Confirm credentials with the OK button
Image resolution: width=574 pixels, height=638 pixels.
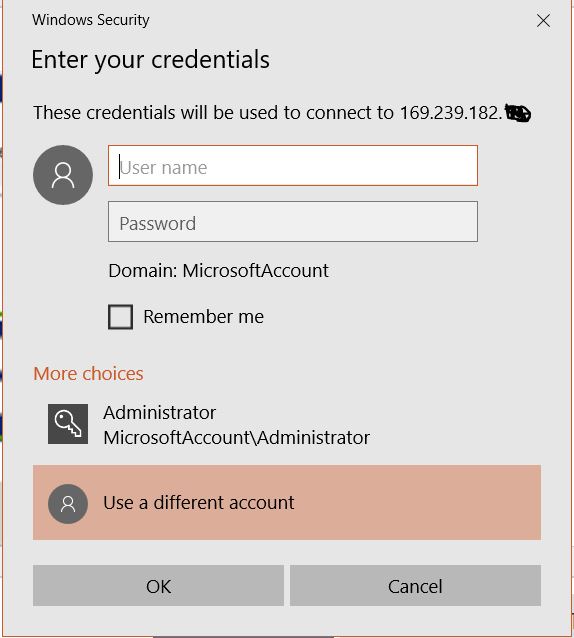158,586
